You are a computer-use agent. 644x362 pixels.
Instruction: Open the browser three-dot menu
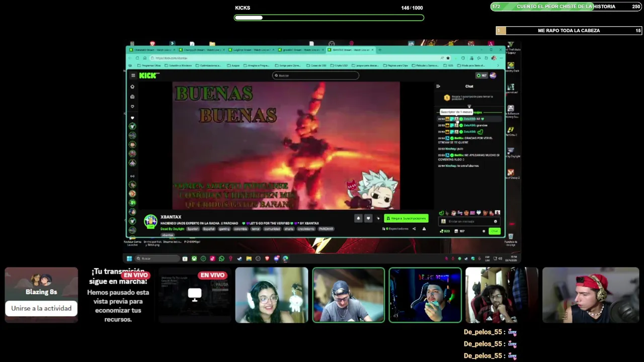click(x=501, y=58)
